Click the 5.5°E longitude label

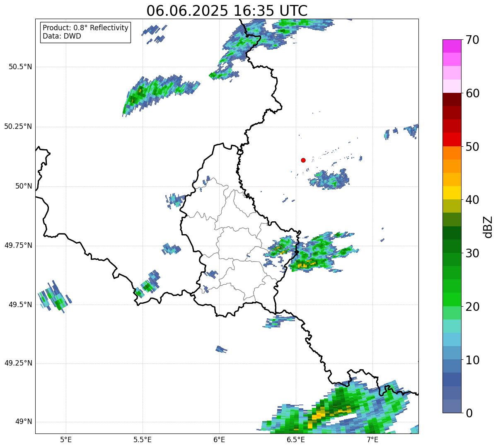tap(143, 439)
